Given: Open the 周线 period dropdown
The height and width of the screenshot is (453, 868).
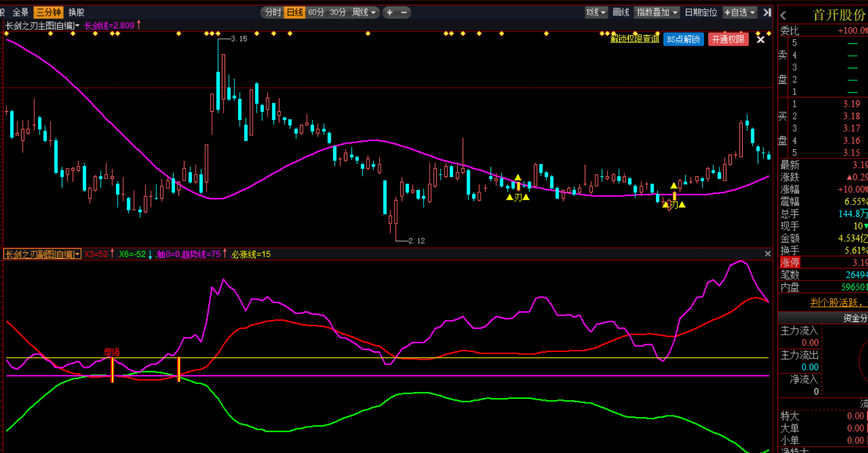Looking at the screenshot, I should (x=363, y=12).
